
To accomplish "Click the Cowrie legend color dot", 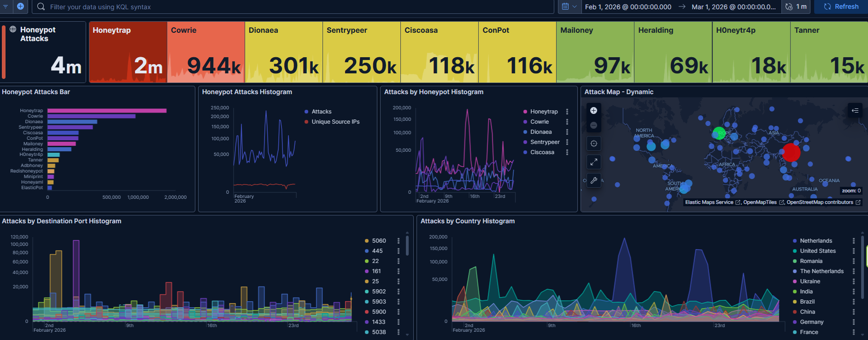I will (x=525, y=122).
